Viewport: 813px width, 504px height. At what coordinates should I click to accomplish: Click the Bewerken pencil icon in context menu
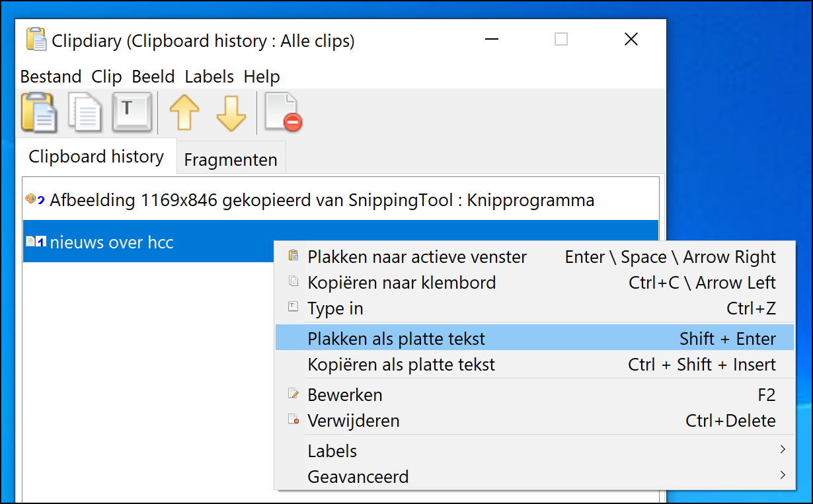point(293,394)
